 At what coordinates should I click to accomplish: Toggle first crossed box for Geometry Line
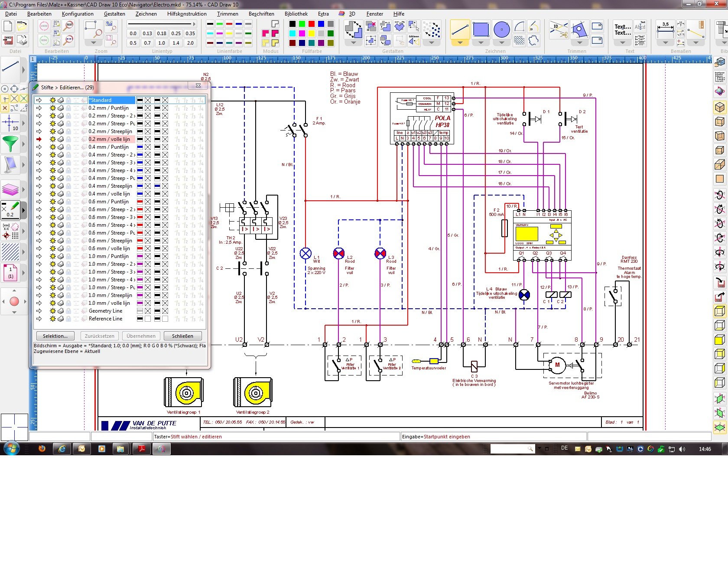[148, 311]
